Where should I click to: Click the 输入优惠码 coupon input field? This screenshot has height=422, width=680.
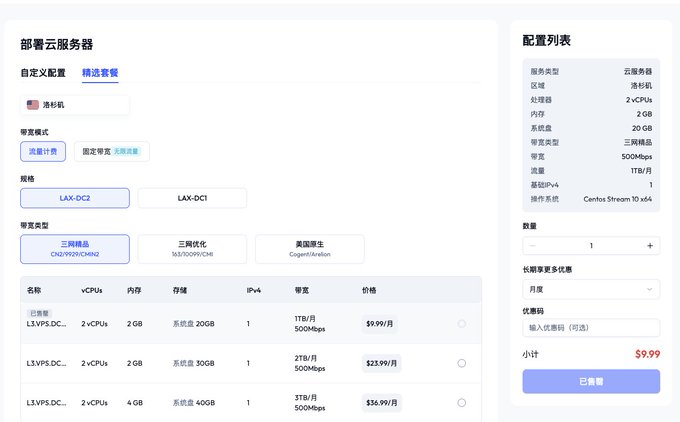(591, 328)
